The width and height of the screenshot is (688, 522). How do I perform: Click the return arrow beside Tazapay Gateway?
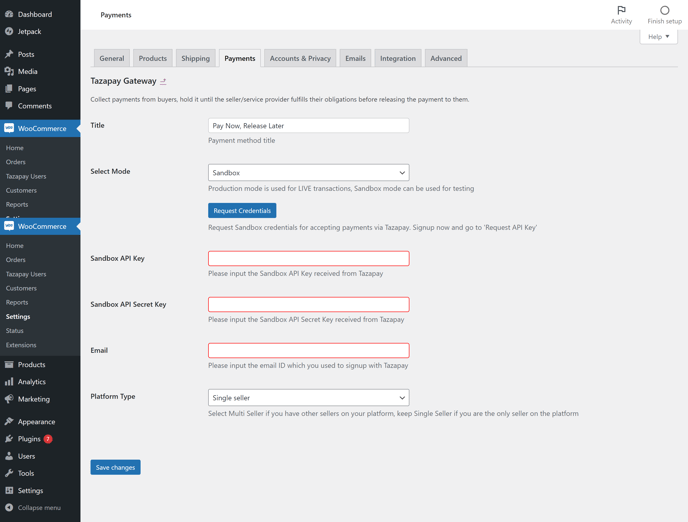tap(163, 81)
